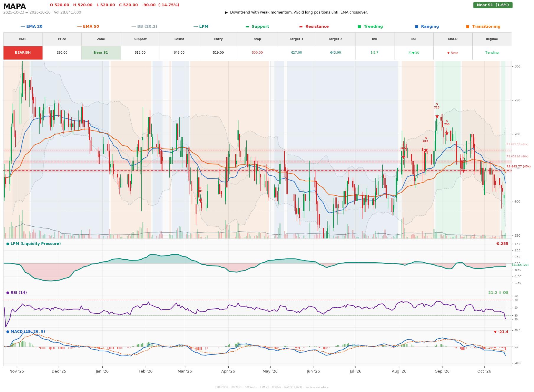This screenshot has height=392, width=534.
Task: Click the Ranging regime legend square
Action: click(x=417, y=27)
